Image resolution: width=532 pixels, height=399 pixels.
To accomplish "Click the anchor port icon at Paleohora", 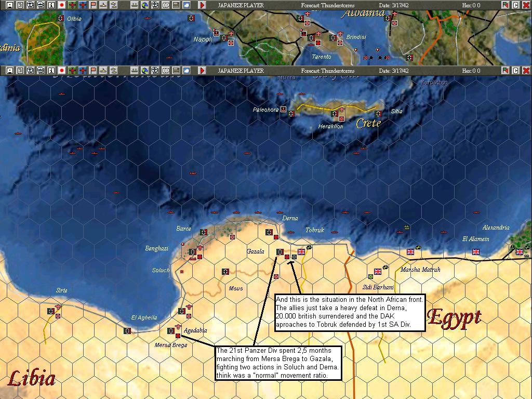I will pyautogui.click(x=283, y=110).
